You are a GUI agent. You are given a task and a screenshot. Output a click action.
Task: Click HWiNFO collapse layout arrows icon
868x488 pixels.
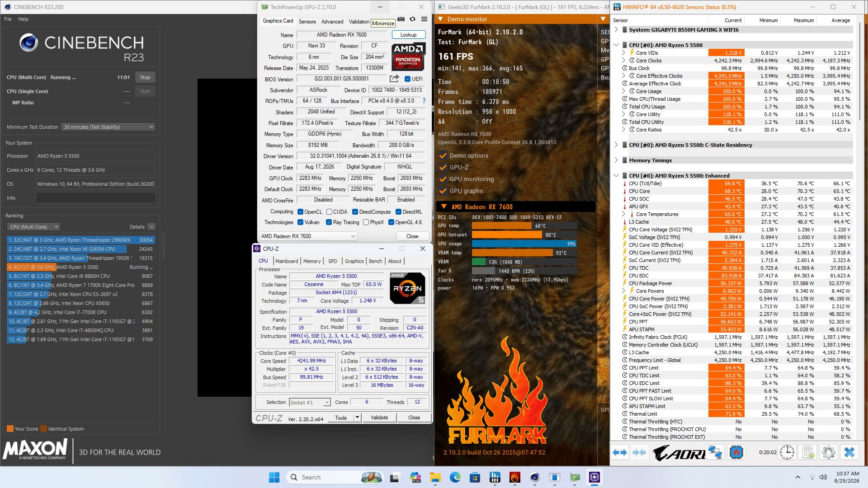point(639,452)
